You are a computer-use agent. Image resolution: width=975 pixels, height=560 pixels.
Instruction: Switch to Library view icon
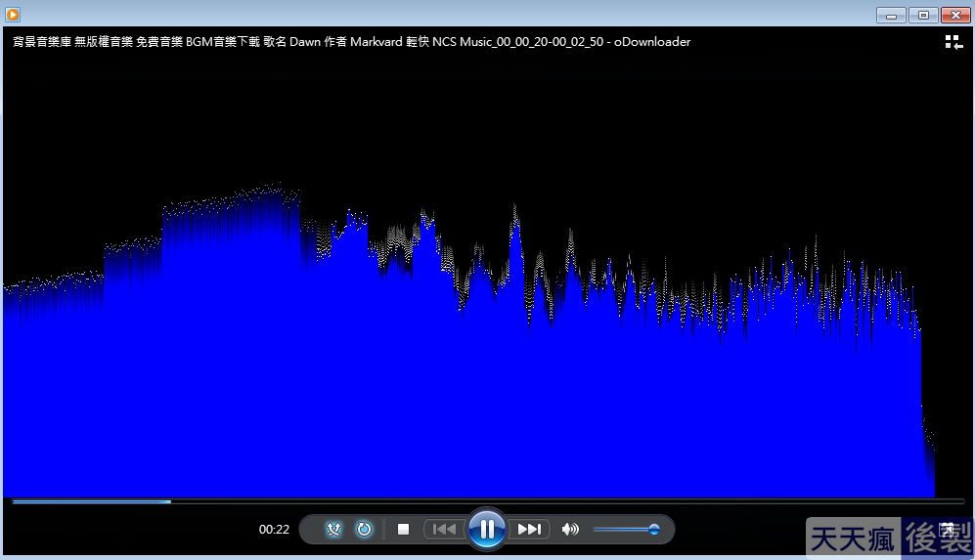[953, 42]
